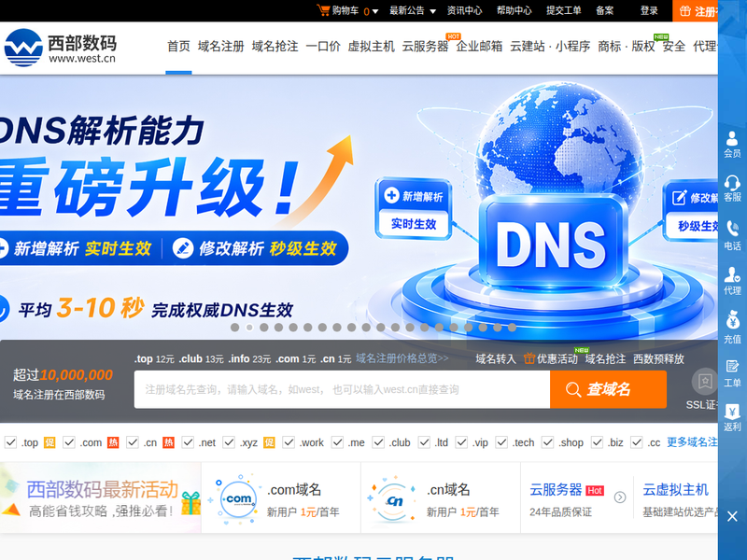
Task: Open the 工单 ticket sidebar icon
Action: click(732, 374)
